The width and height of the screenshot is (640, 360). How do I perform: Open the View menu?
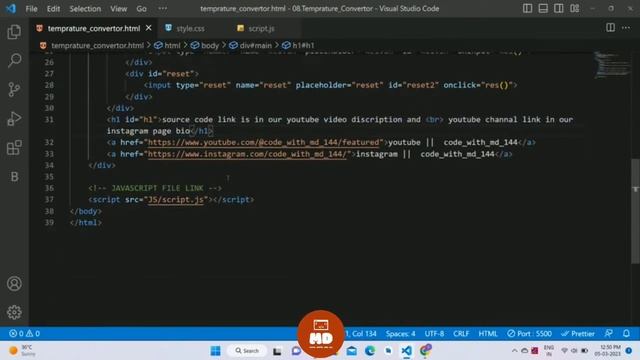click(x=118, y=9)
